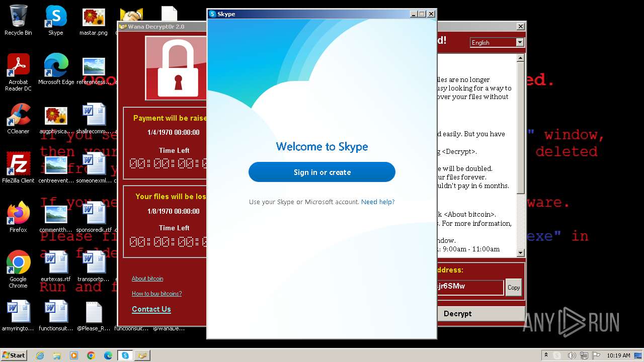This screenshot has height=362, width=644.
Task: Open the transportp Word document
Action: [94, 266]
